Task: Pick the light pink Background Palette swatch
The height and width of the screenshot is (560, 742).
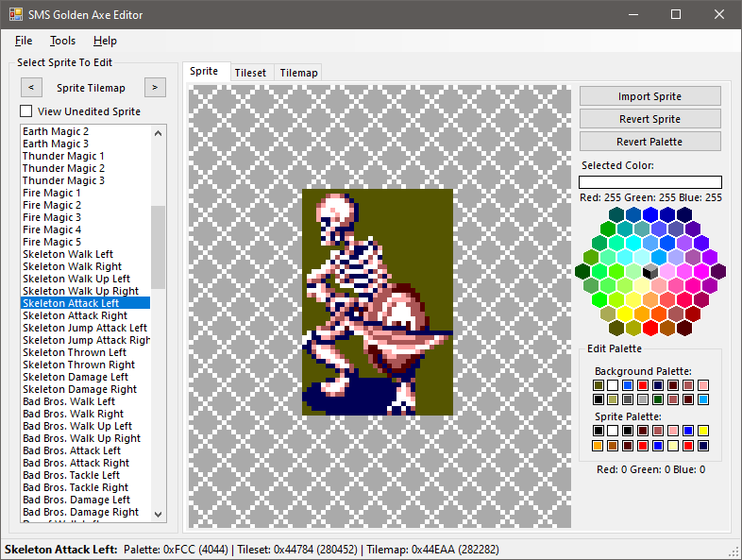Action: click(x=703, y=385)
